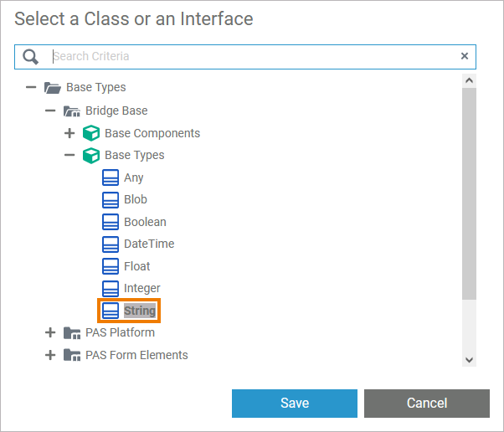Click the class icon beside DateTime

tap(111, 244)
